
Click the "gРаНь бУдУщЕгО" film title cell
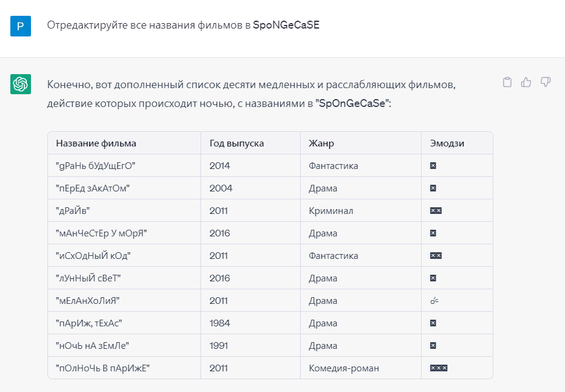(95, 165)
